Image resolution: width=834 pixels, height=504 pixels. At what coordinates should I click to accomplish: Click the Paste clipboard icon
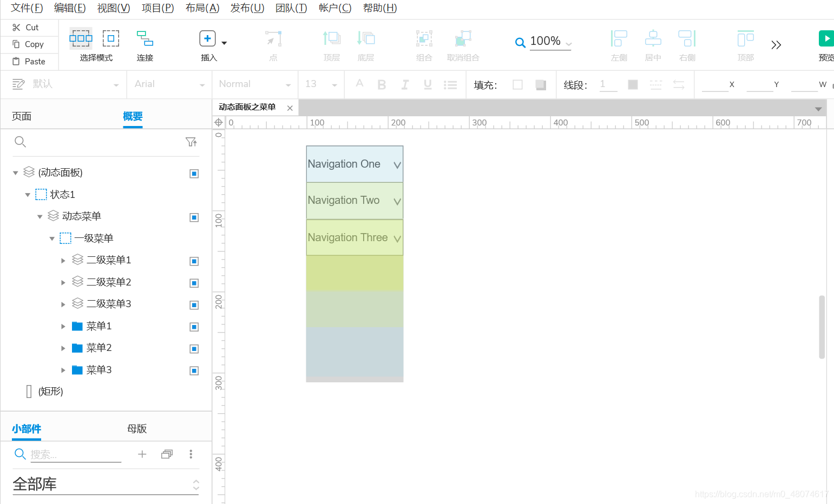[16, 61]
